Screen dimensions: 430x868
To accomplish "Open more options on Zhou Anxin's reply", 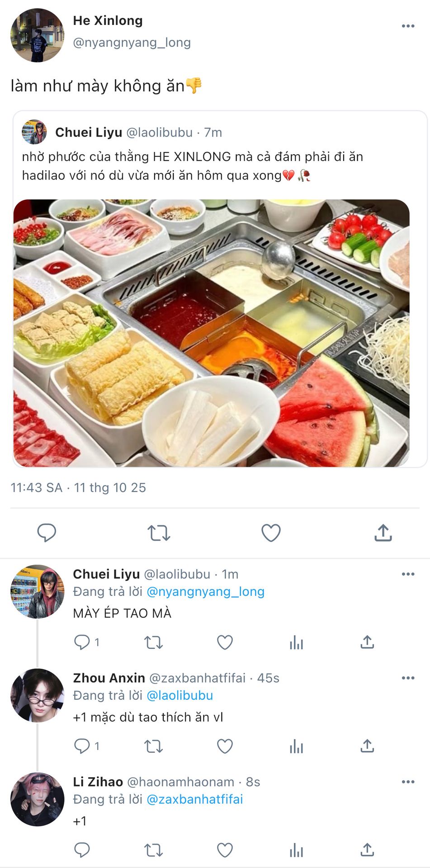I will coord(408,678).
